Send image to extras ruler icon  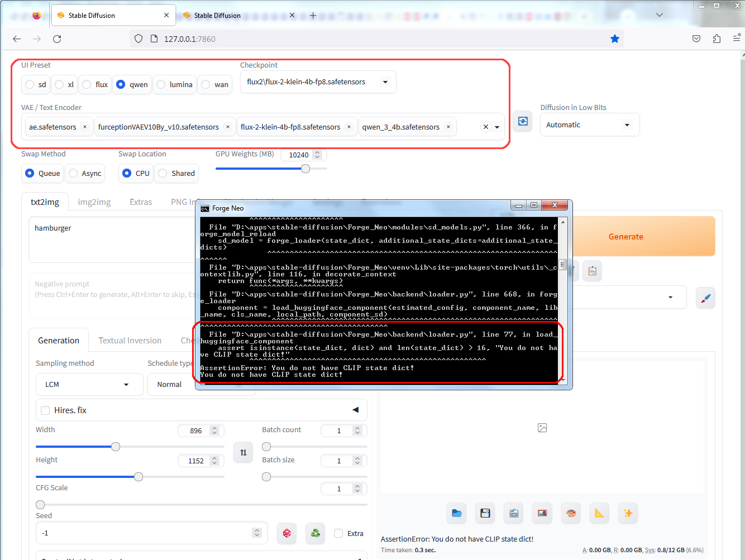[x=599, y=513]
